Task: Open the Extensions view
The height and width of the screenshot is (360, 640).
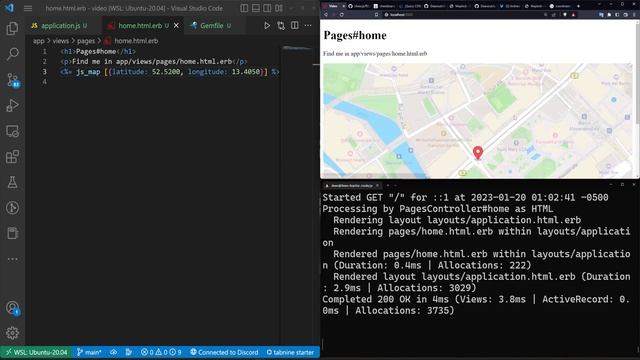Action: click(x=12, y=157)
